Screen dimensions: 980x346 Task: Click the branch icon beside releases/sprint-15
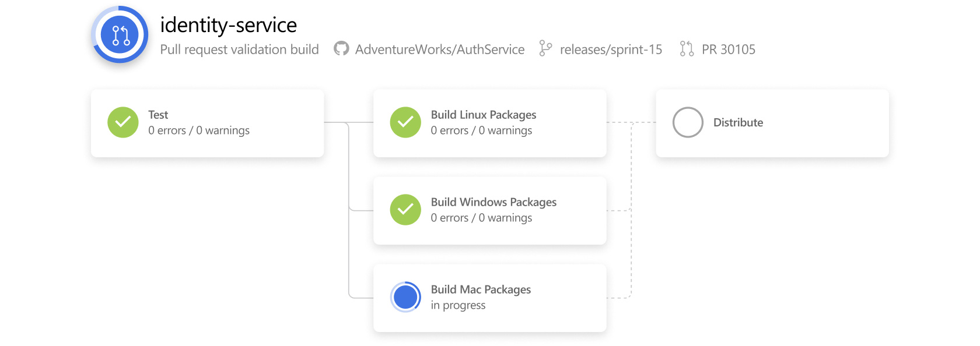[x=545, y=49]
